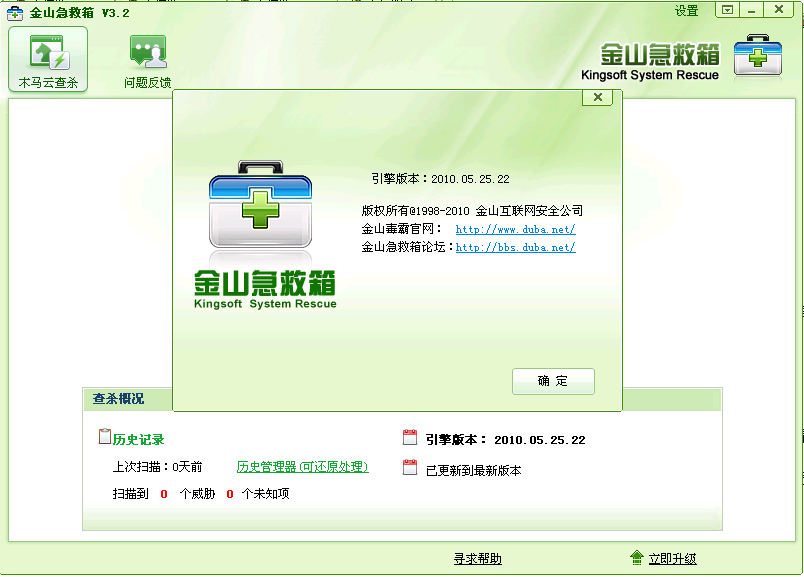Click the 金山急救箱论坛： label

tap(408, 247)
